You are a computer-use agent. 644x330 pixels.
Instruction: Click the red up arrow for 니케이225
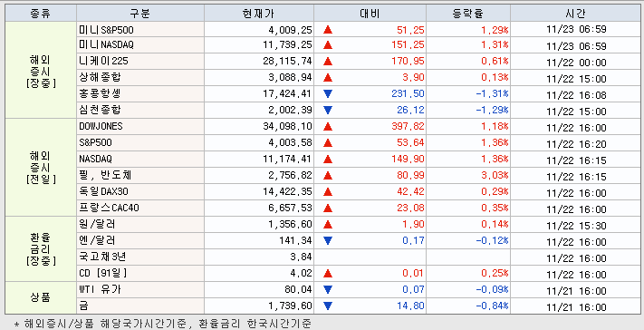(x=328, y=62)
